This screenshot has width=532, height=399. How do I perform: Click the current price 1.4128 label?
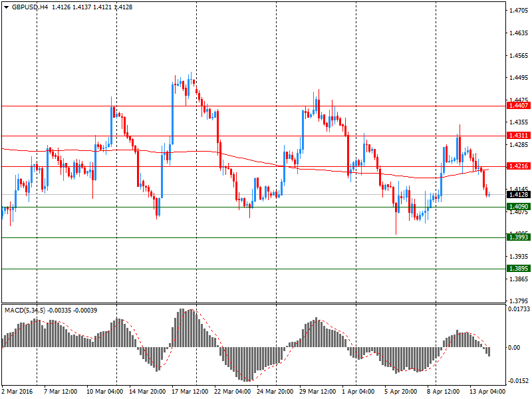518,195
